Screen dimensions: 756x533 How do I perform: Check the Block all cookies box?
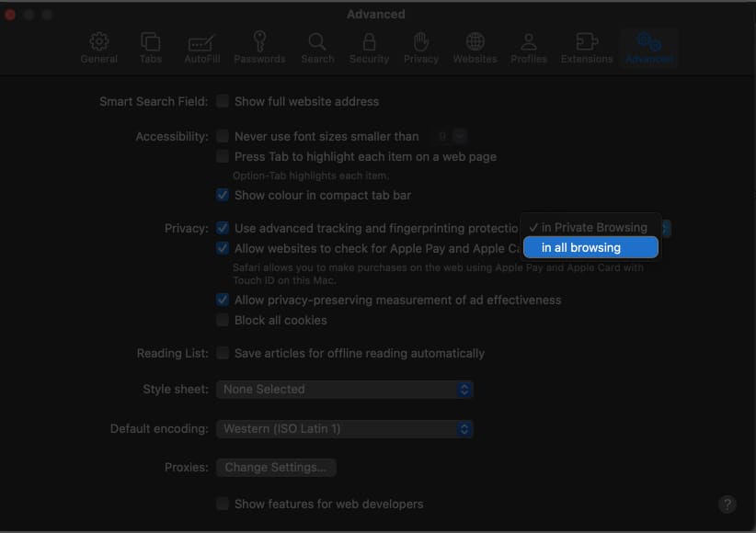click(223, 320)
